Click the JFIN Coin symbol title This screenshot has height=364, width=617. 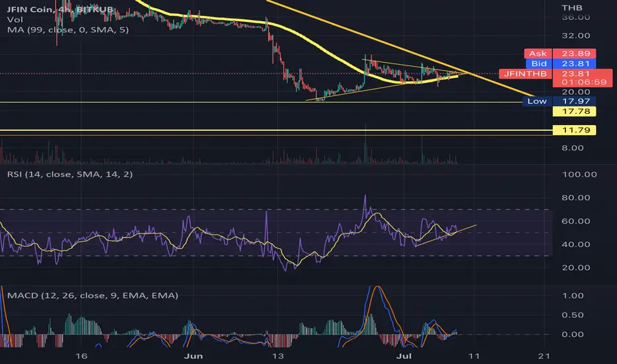tap(60, 9)
